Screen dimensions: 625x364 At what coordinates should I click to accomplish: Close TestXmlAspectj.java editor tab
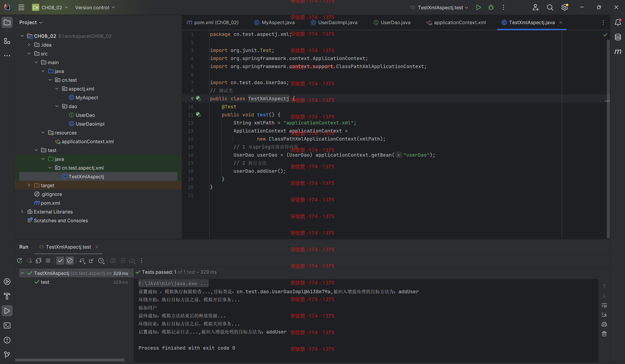pos(561,22)
